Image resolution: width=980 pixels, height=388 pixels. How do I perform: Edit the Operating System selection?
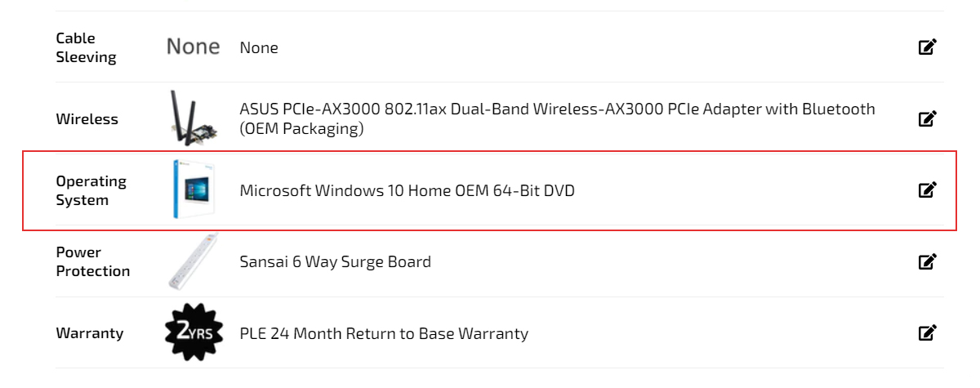point(927,190)
